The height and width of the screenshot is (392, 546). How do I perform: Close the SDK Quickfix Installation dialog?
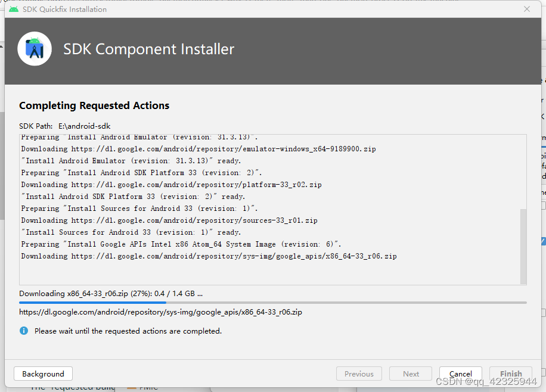pyautogui.click(x=527, y=9)
